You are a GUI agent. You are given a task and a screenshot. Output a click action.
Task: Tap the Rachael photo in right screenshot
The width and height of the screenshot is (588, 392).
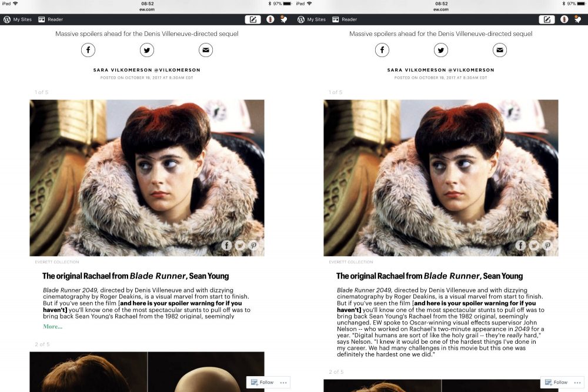point(441,178)
